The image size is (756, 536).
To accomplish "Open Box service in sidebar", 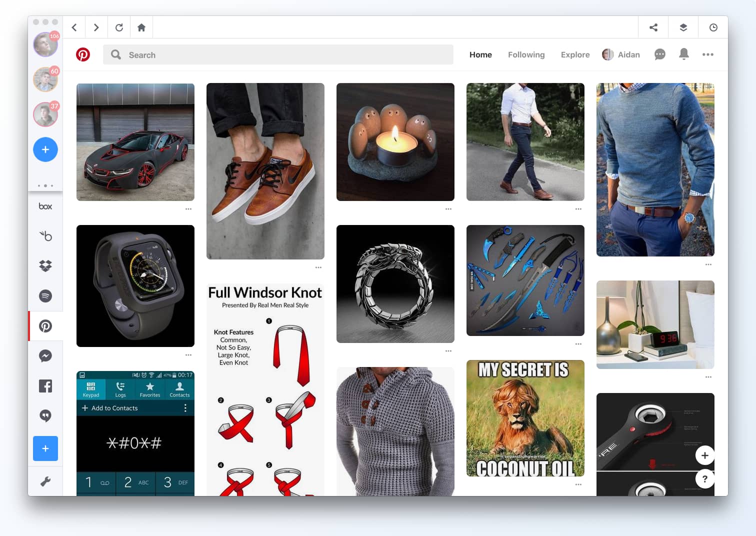I will click(45, 206).
